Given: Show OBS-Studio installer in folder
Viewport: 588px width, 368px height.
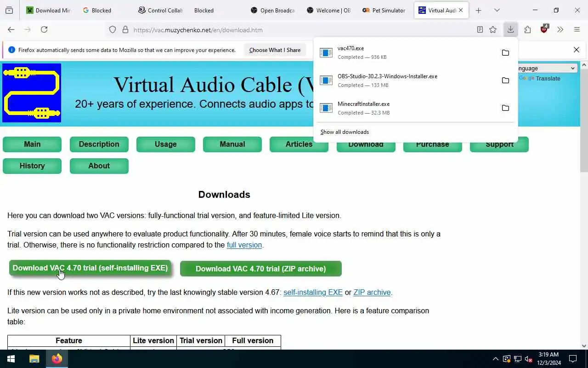Looking at the screenshot, I should 505,80.
